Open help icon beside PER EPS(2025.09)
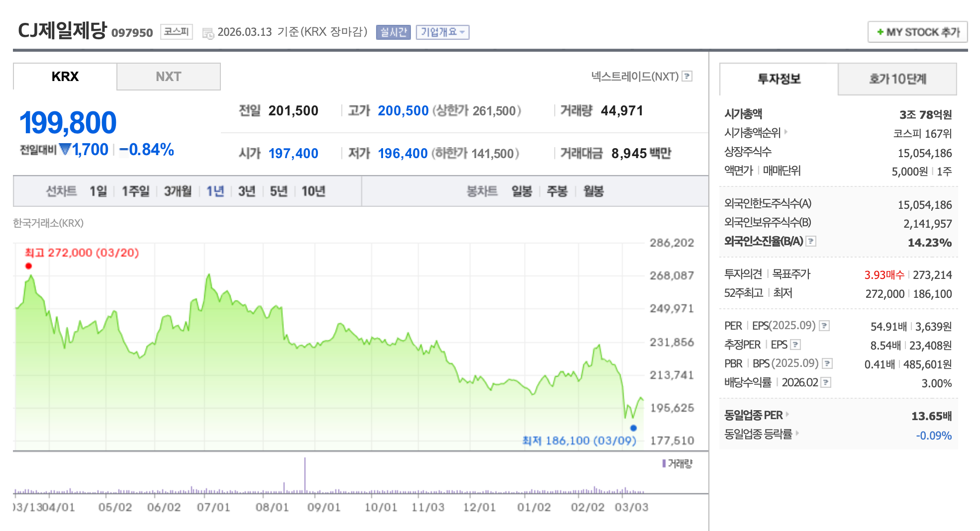Image resolution: width=980 pixels, height=531 pixels. pyautogui.click(x=824, y=326)
